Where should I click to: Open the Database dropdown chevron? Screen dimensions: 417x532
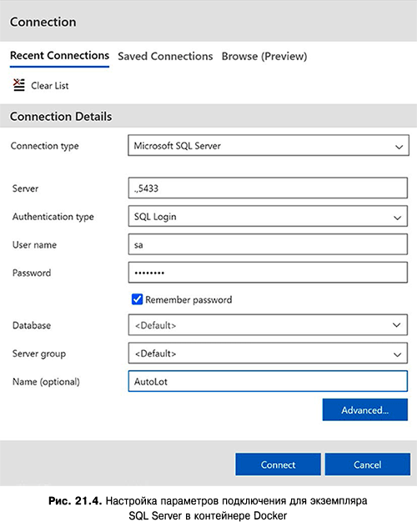[396, 325]
